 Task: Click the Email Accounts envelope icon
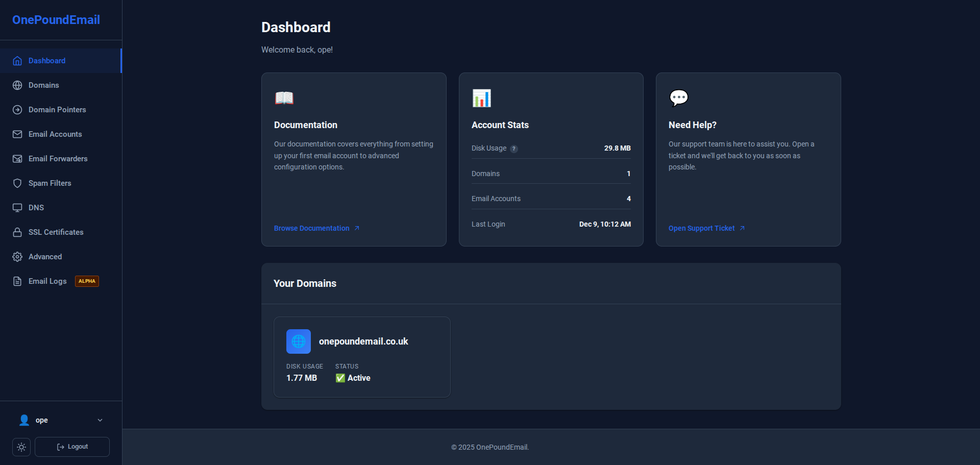tap(17, 134)
